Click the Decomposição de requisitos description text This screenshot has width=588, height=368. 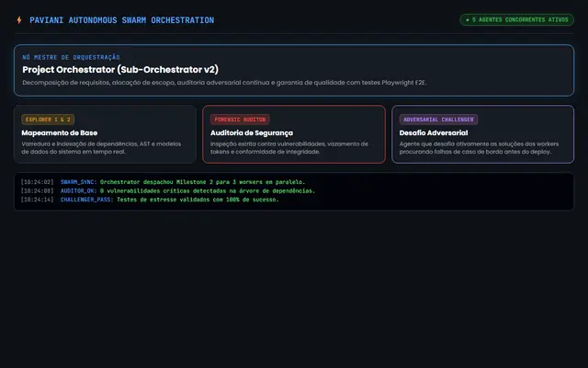(x=224, y=83)
